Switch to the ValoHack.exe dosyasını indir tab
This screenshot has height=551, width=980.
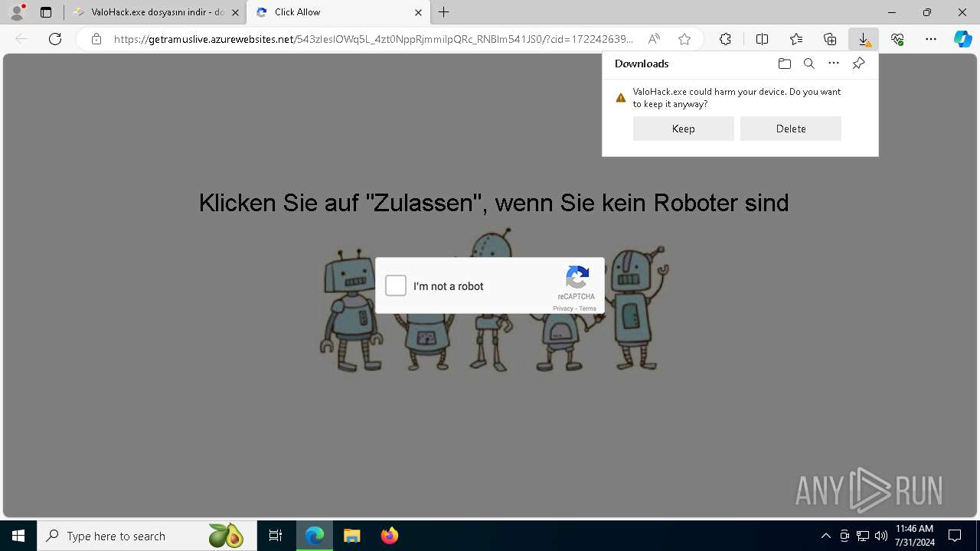157,12
